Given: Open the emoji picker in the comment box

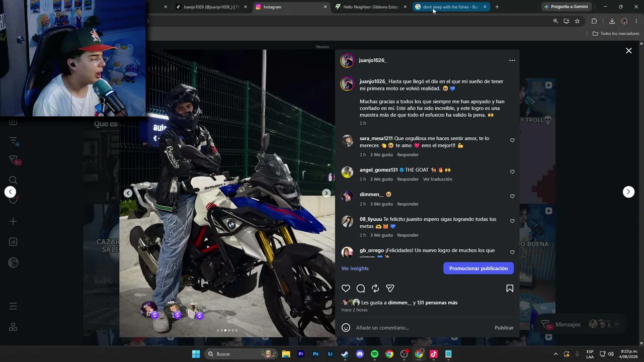Looking at the screenshot, I should click(x=346, y=328).
